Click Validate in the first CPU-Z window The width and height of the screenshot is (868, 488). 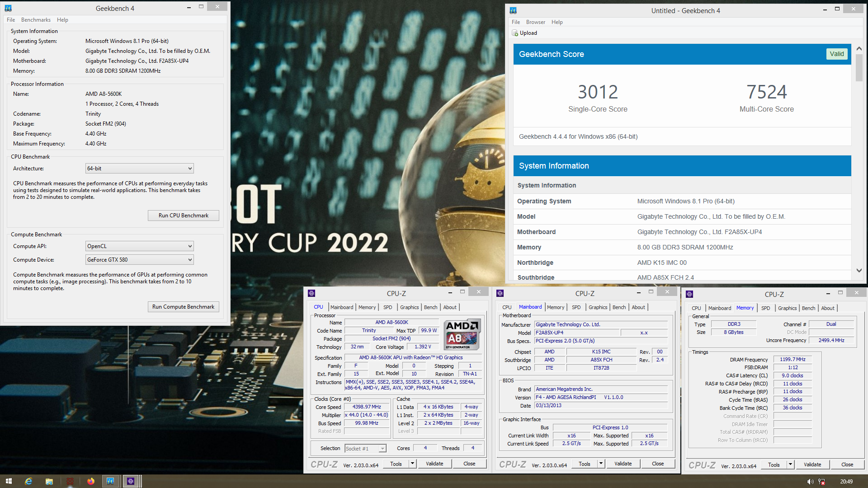pos(434,464)
